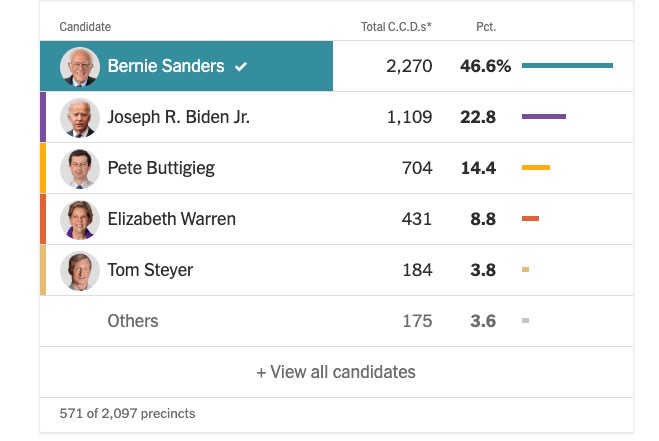Screen dimensions: 659x441
Task: Click the winner checkmark beside Bernie Sanders
Action: [x=241, y=66]
